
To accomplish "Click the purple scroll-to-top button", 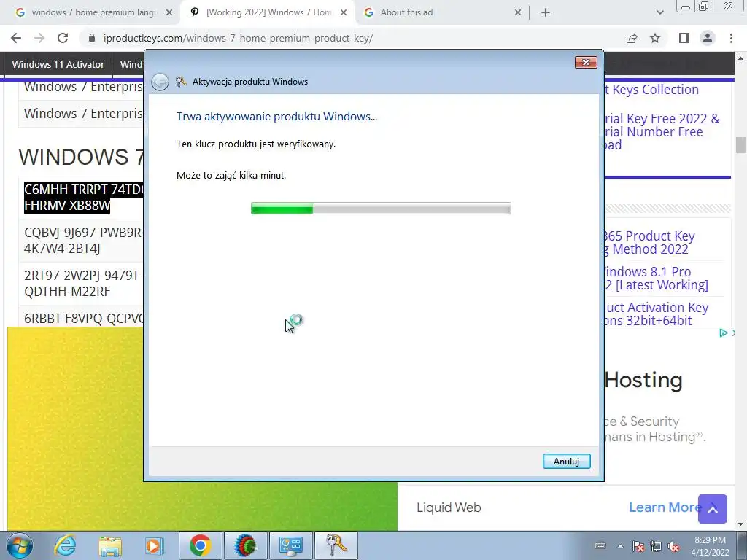I will (x=713, y=509).
